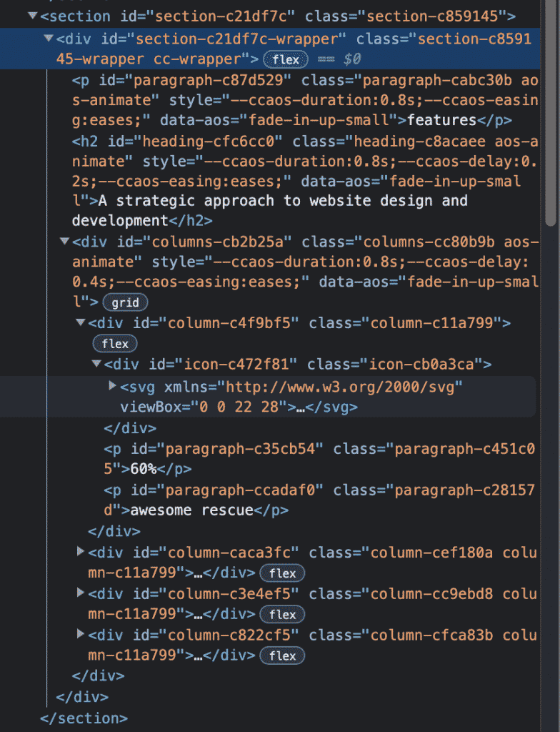Toggle the grid badge on columns-cb2b25a
The image size is (560, 732).
tap(125, 302)
